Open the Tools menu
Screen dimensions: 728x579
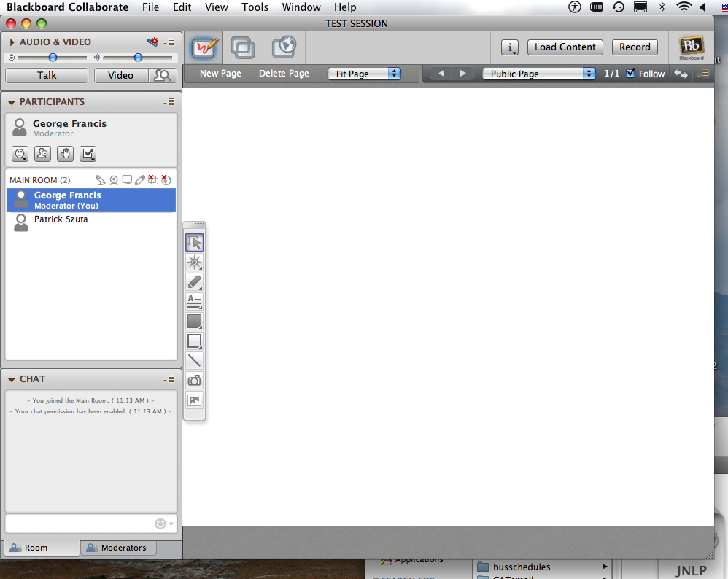pyautogui.click(x=255, y=7)
